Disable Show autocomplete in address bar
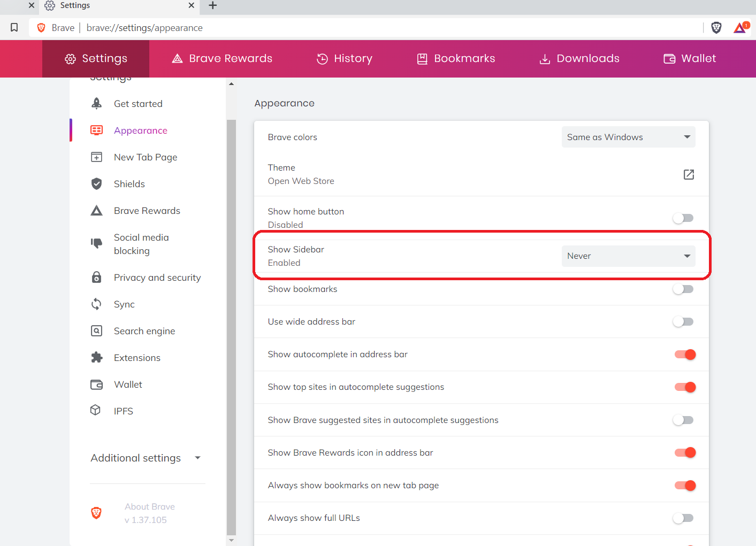This screenshot has width=756, height=546. (x=685, y=354)
